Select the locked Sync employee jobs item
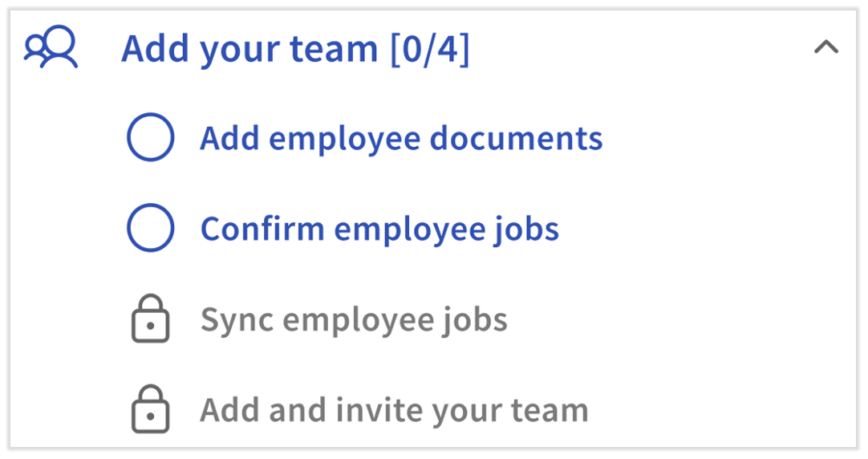868x459 pixels. click(x=354, y=319)
